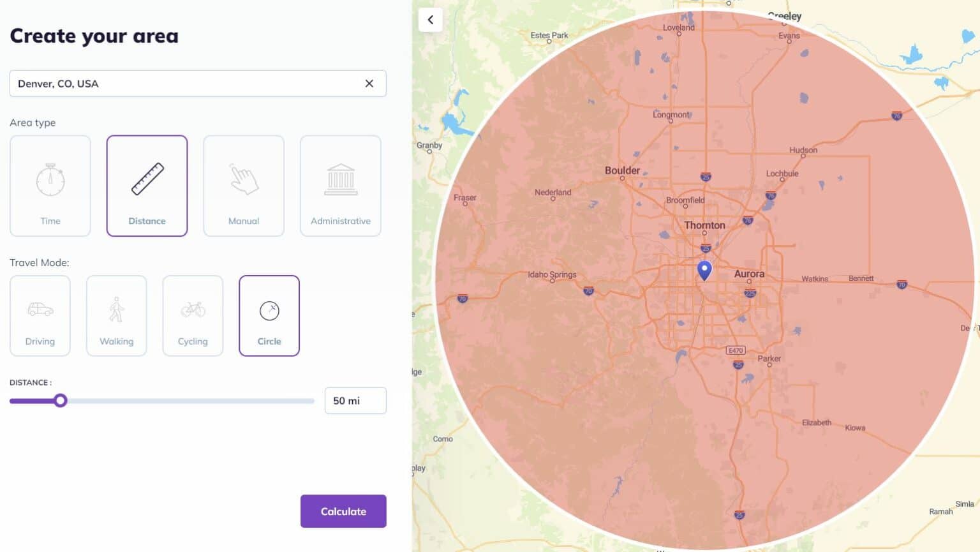Pick the Administrative building icon
Screen dimensions: 980x552
coord(340,179)
